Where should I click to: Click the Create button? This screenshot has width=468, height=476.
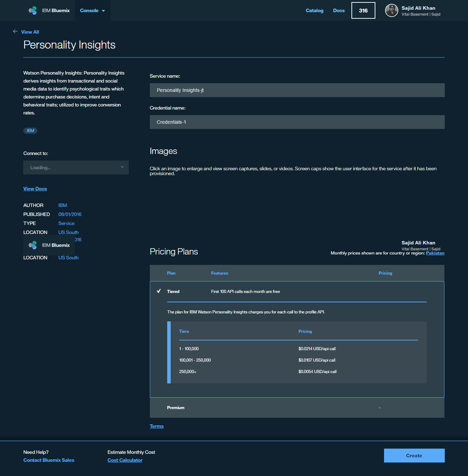[414, 456]
